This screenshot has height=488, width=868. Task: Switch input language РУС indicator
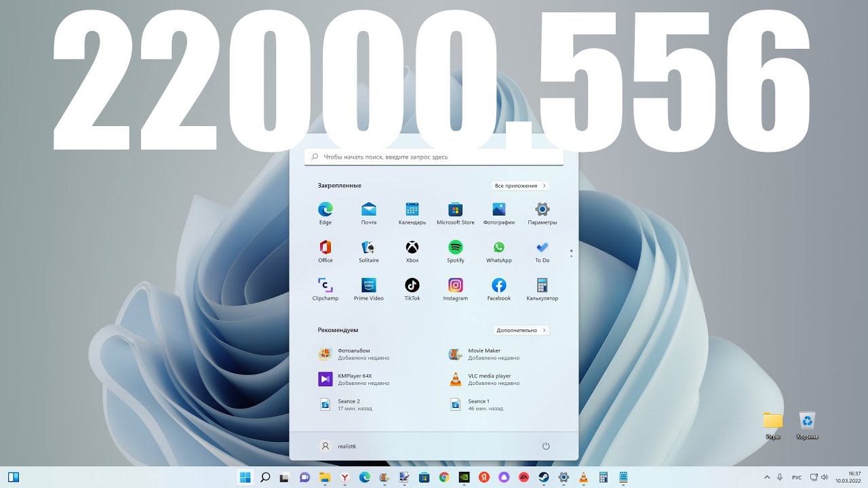click(797, 477)
